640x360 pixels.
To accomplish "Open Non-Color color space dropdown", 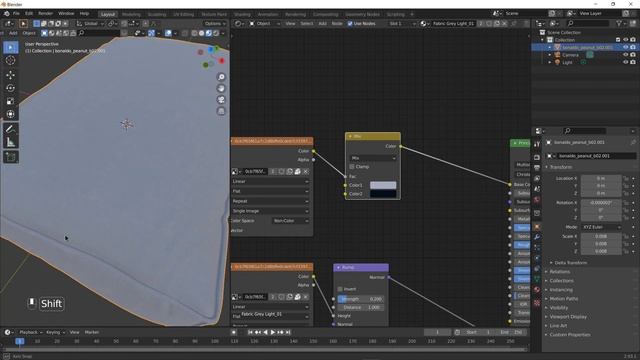I will [x=291, y=220].
